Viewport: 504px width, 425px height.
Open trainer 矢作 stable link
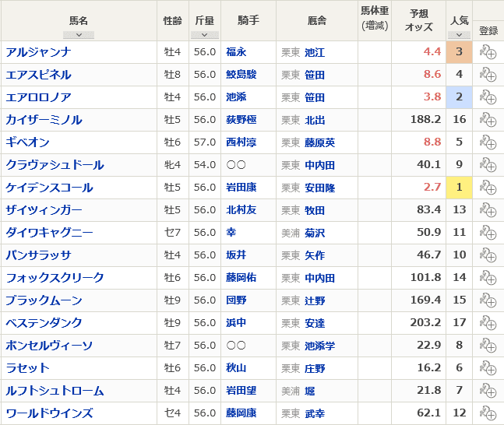point(315,255)
